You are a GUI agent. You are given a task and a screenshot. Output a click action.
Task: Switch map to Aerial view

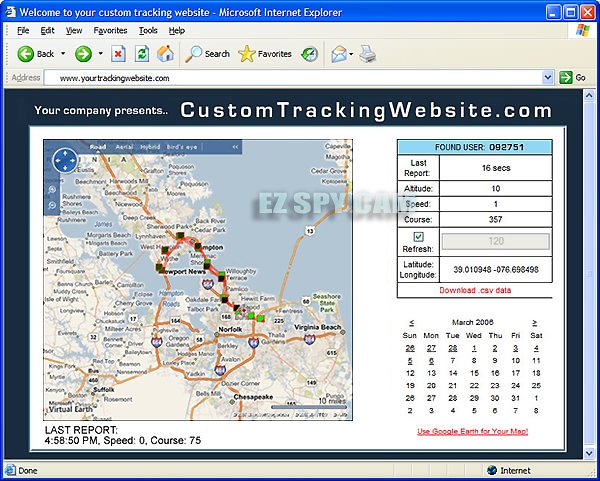124,147
